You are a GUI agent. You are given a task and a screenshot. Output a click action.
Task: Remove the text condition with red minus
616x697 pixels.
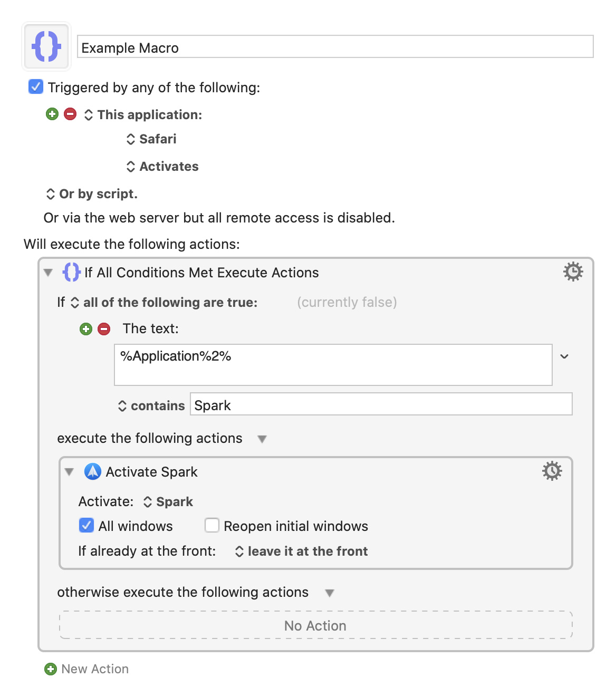coord(104,329)
